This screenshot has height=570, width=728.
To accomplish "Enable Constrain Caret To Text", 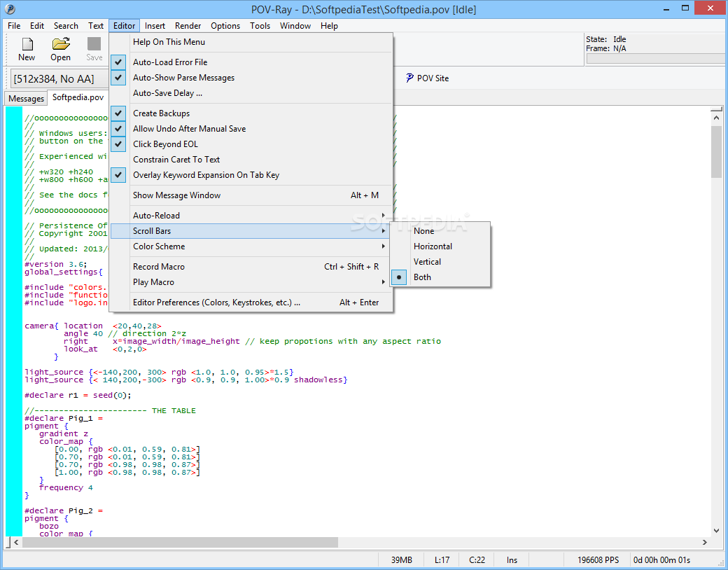I will click(x=251, y=160).
